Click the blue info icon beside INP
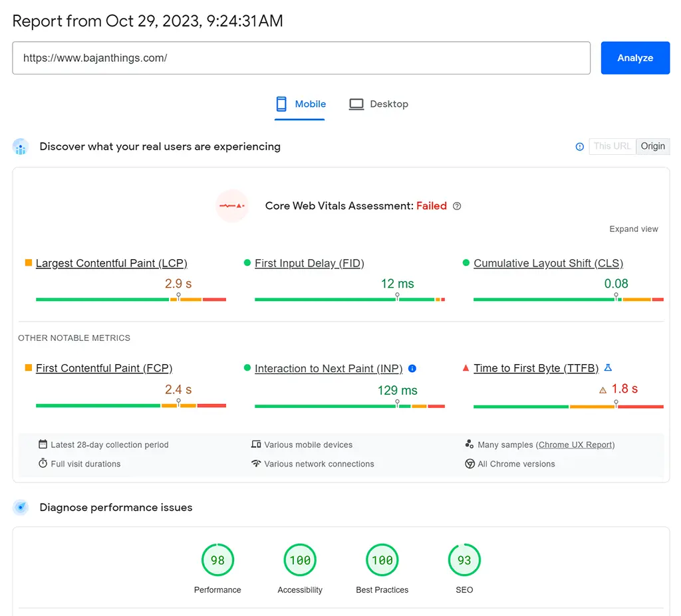 [x=412, y=368]
